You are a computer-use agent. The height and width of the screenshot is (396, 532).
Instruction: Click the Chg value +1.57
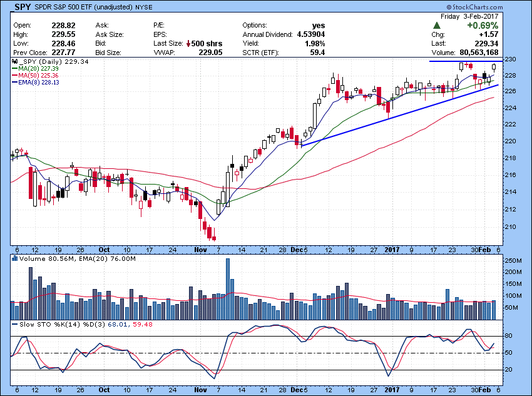(489, 34)
